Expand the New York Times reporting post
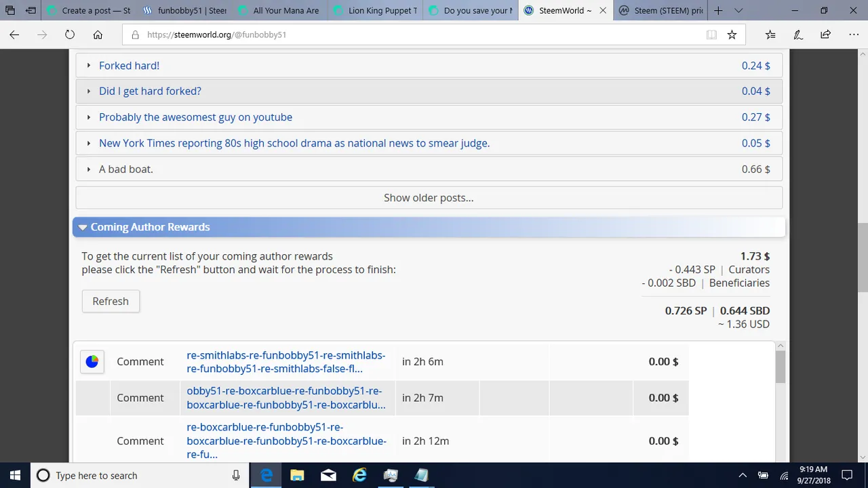The width and height of the screenshot is (868, 488). point(88,143)
